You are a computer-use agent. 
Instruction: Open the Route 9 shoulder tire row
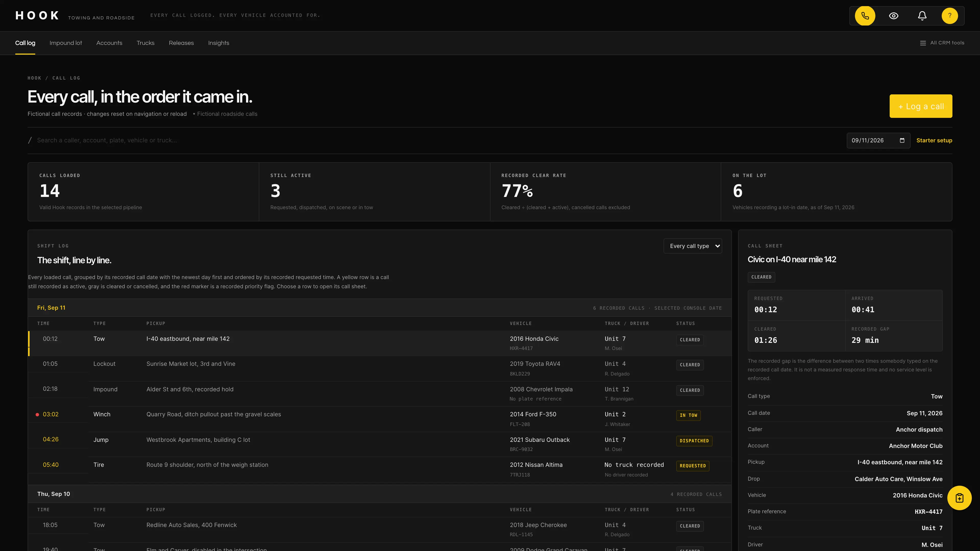point(380,469)
